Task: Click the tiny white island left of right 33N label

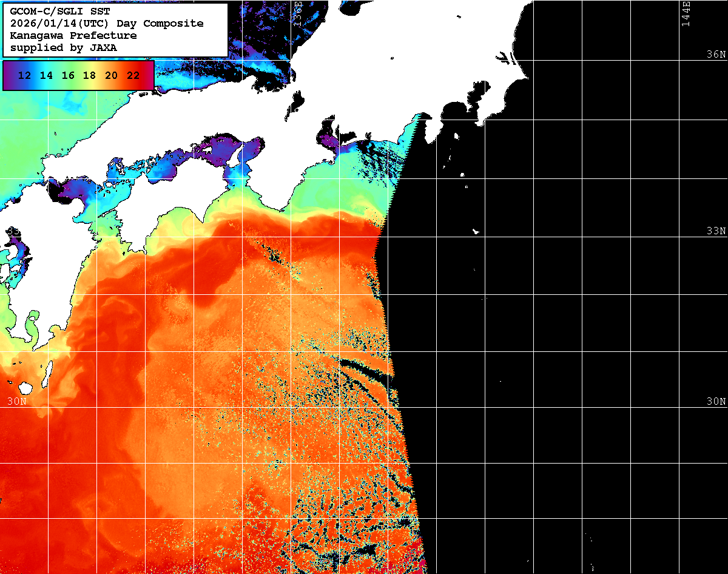Action: click(476, 231)
